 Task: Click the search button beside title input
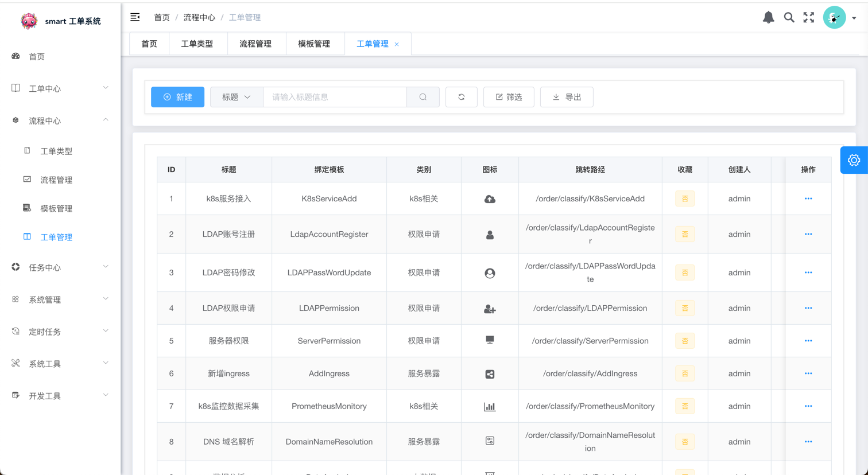[423, 97]
